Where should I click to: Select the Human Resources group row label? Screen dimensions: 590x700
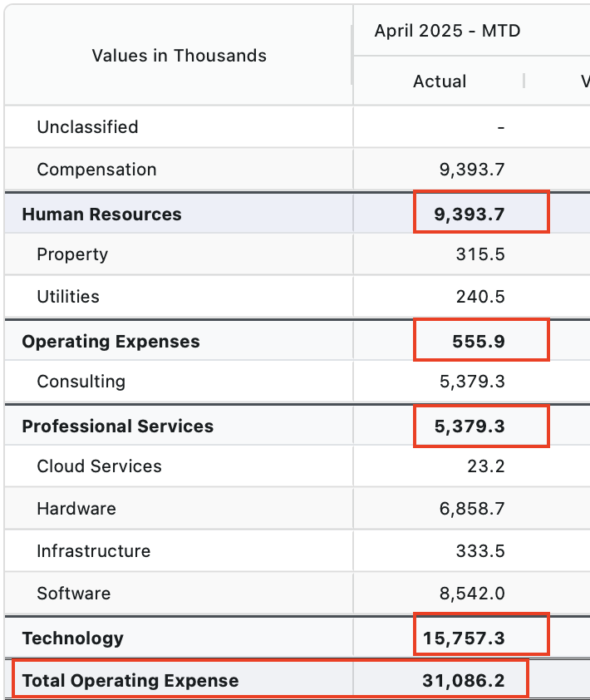click(101, 214)
